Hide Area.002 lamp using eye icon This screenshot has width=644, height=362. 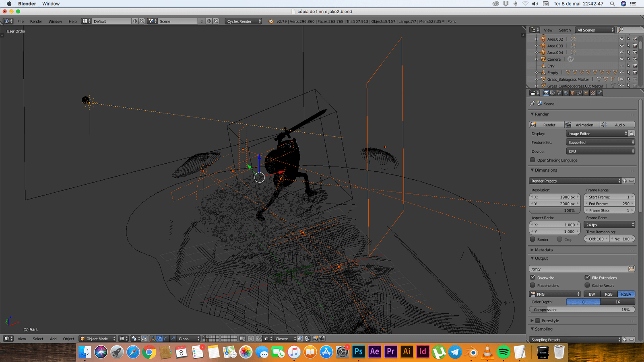[x=621, y=39]
